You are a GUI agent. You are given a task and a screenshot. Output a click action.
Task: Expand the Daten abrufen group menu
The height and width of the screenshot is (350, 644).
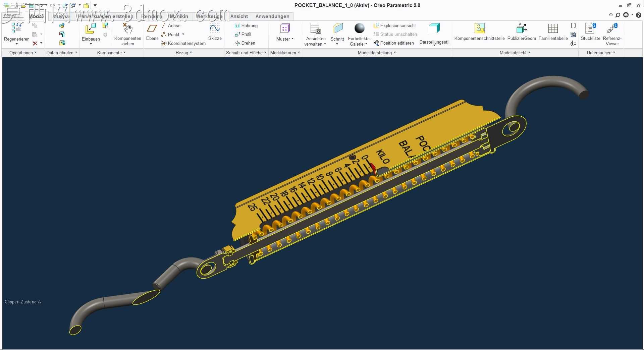[x=62, y=53]
